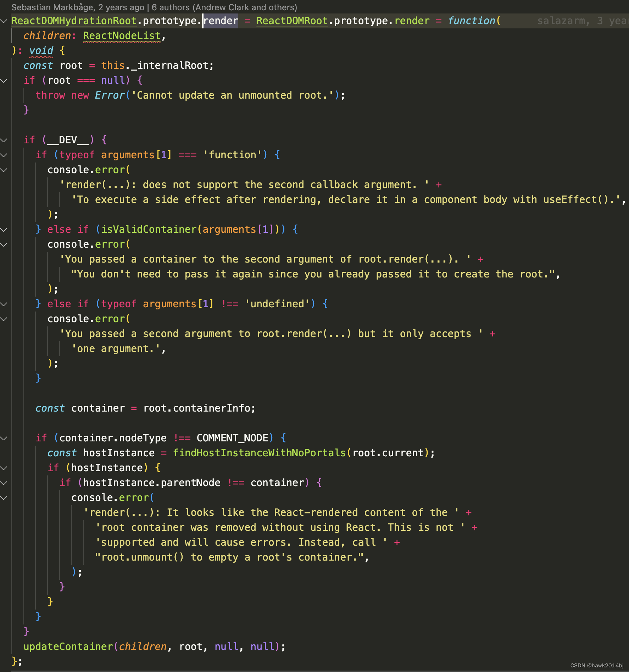Click 'root.unmount() to empty a root's container.' string

[x=229, y=557]
